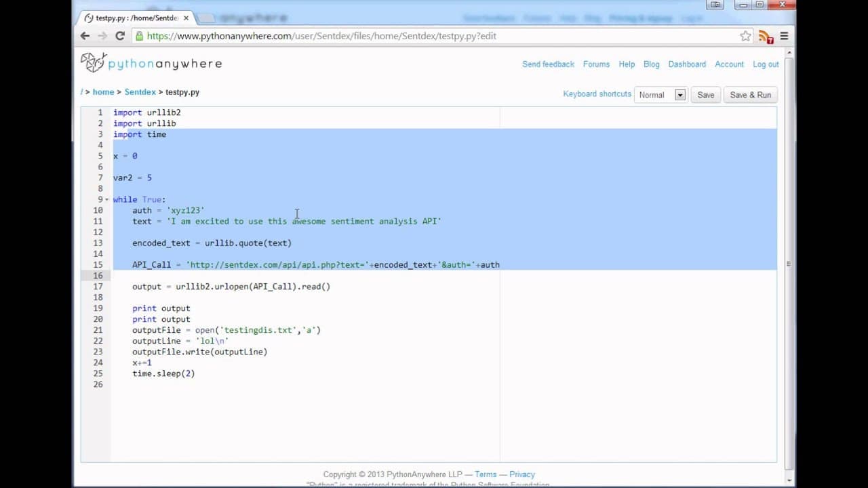Screen dimensions: 868x488
Task: Click on 'import urllib' on line 2
Action: click(144, 123)
